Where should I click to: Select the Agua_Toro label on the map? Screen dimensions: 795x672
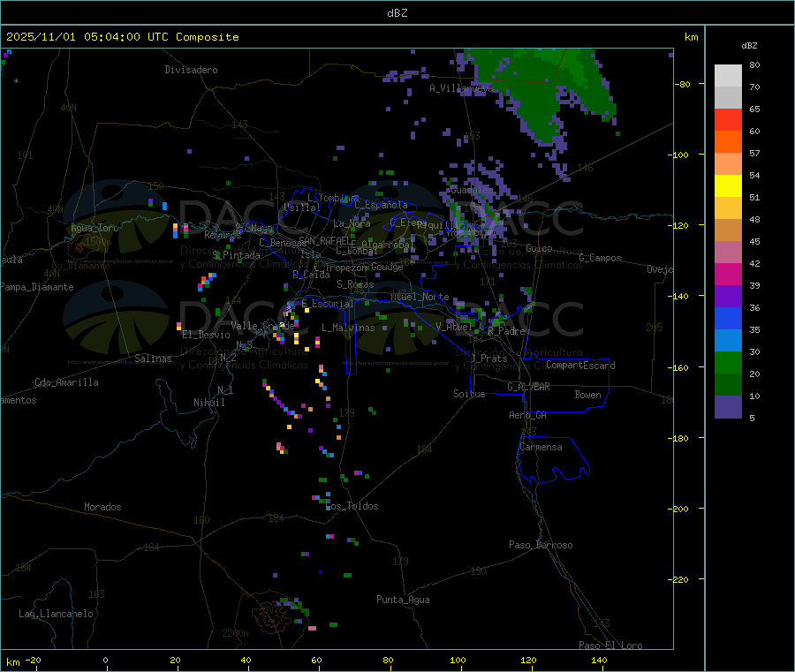(95, 228)
